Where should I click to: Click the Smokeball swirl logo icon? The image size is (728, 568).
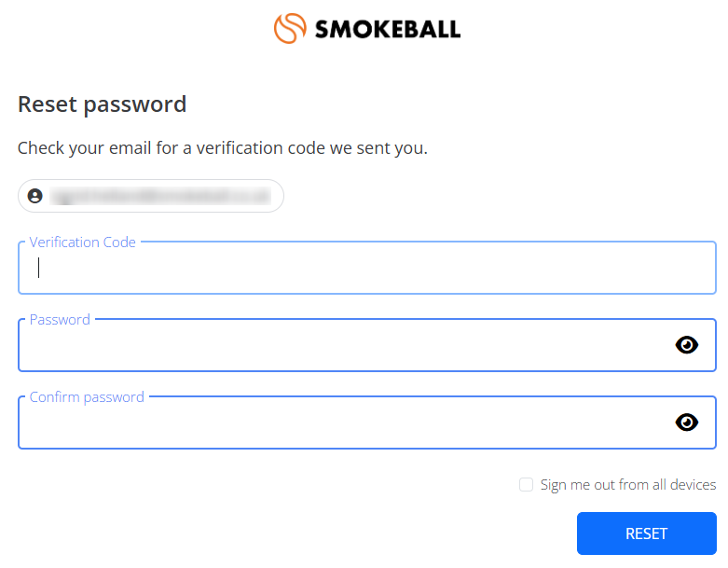(290, 28)
